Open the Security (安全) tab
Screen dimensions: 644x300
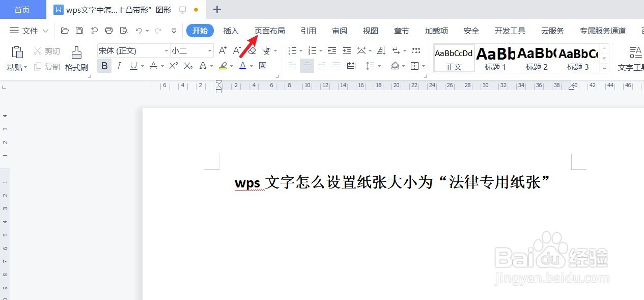click(471, 31)
